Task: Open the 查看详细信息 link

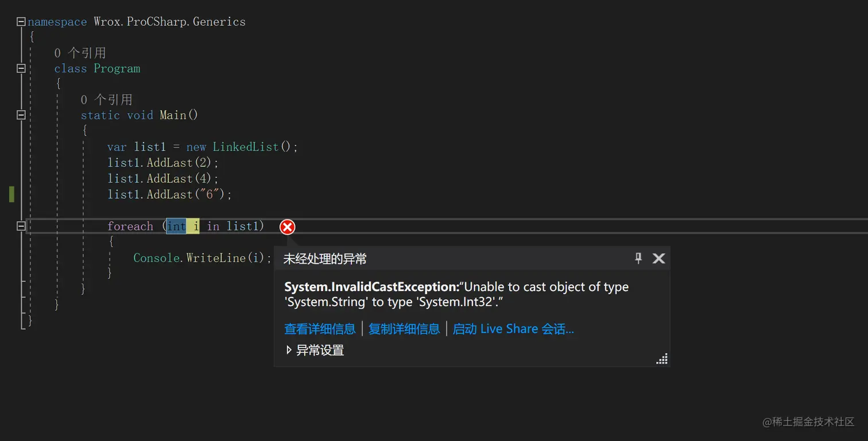Action: [320, 329]
